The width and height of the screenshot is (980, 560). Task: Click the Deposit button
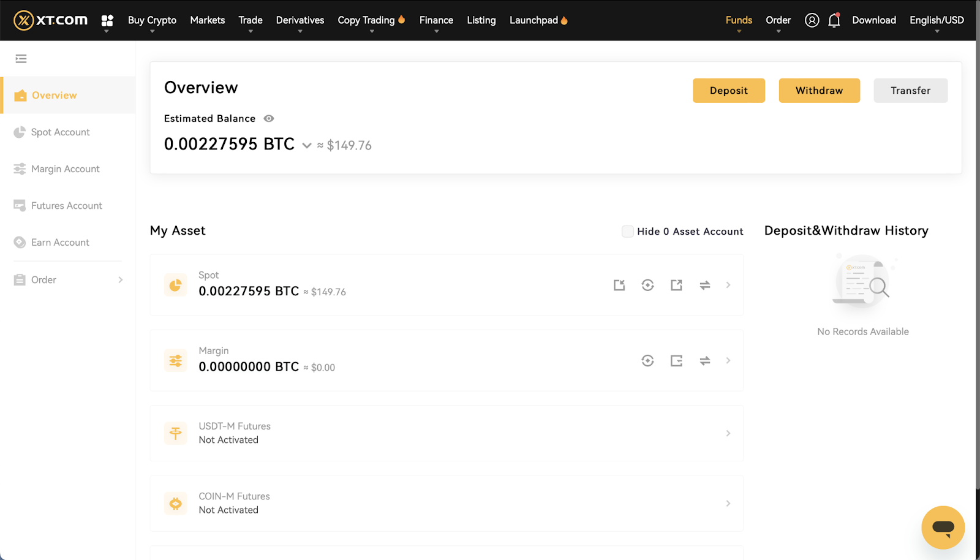[728, 91]
